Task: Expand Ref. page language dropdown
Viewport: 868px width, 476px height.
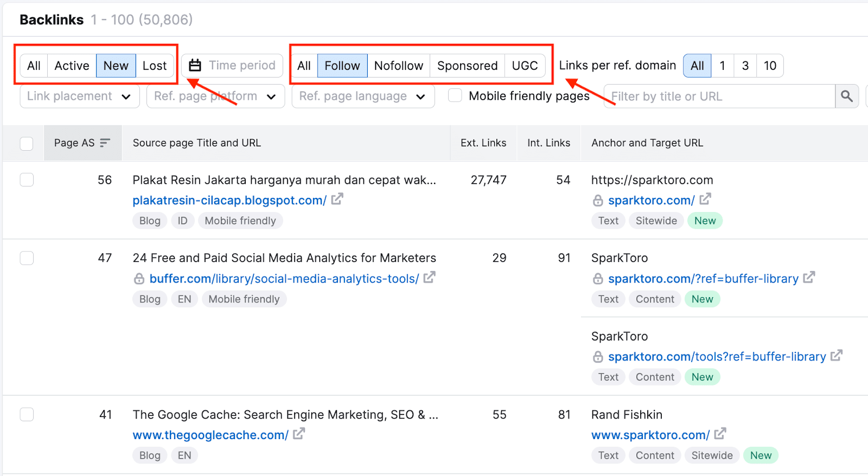Action: tap(362, 97)
